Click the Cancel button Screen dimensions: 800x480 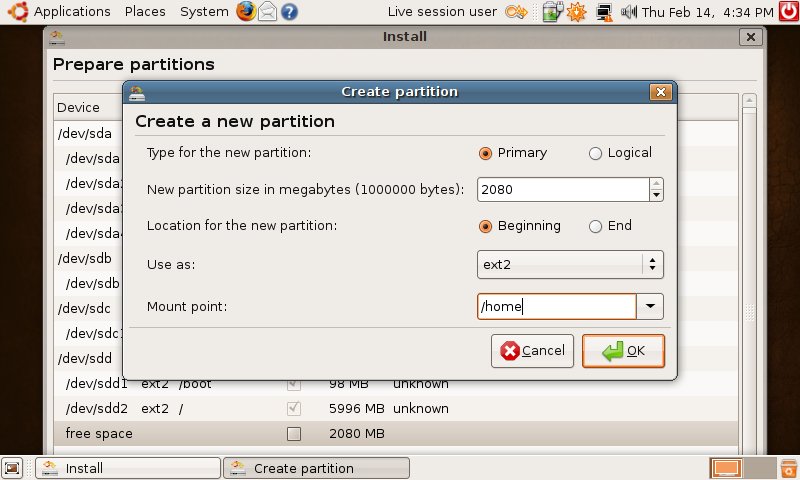532,350
